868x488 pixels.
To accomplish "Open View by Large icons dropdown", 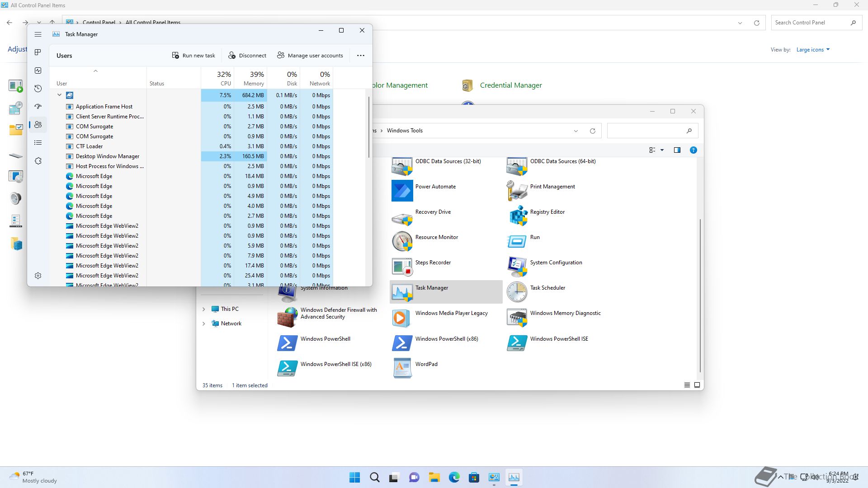I will (813, 50).
